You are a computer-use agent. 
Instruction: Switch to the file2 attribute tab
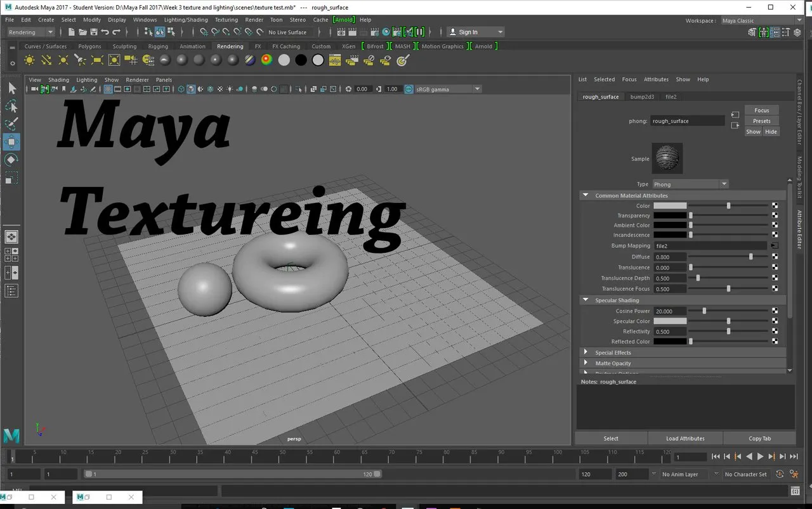671,97
